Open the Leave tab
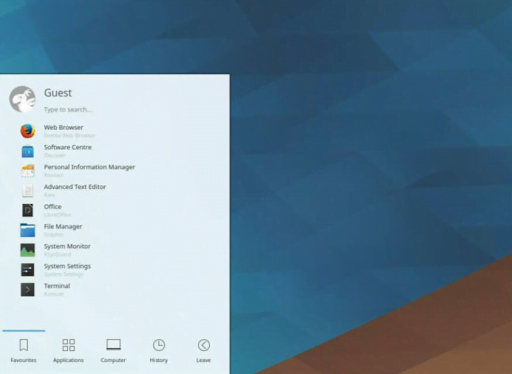Image resolution: width=512 pixels, height=374 pixels. coord(204,351)
